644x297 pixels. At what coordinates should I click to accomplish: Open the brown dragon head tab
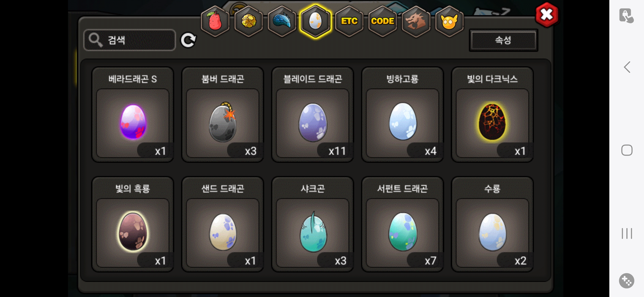[x=416, y=21]
